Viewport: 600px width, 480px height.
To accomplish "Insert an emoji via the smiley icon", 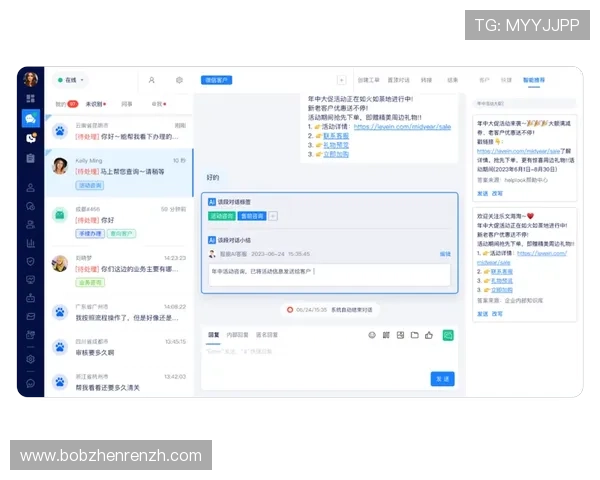I will pos(372,335).
